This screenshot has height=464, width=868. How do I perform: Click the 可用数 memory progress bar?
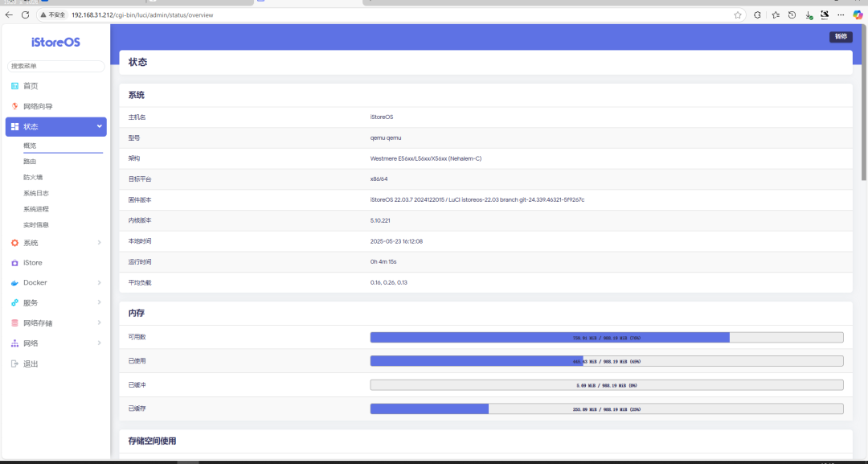tap(607, 337)
